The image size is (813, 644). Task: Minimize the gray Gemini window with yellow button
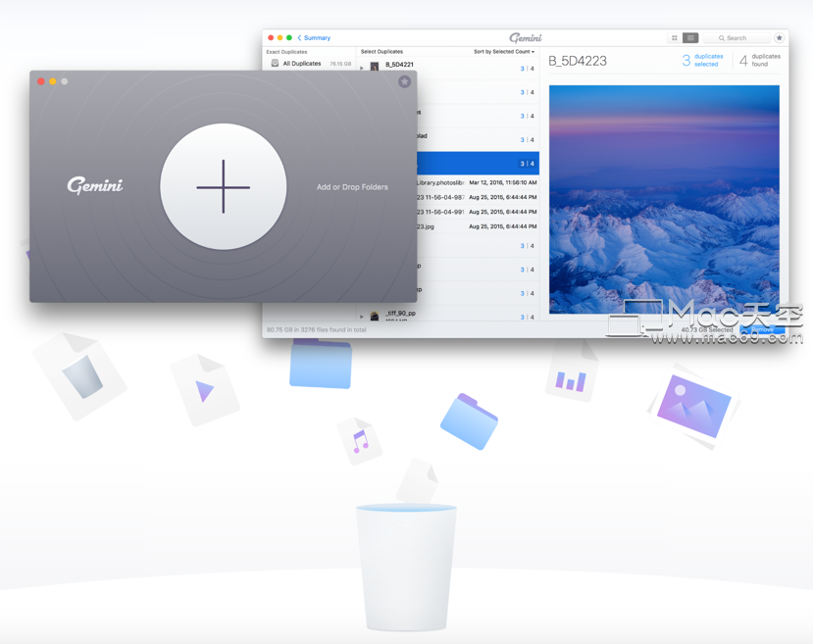pyautogui.click(x=52, y=81)
